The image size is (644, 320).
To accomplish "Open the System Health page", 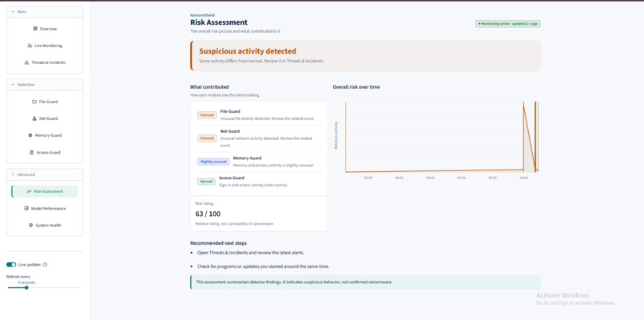I will pyautogui.click(x=45, y=226).
